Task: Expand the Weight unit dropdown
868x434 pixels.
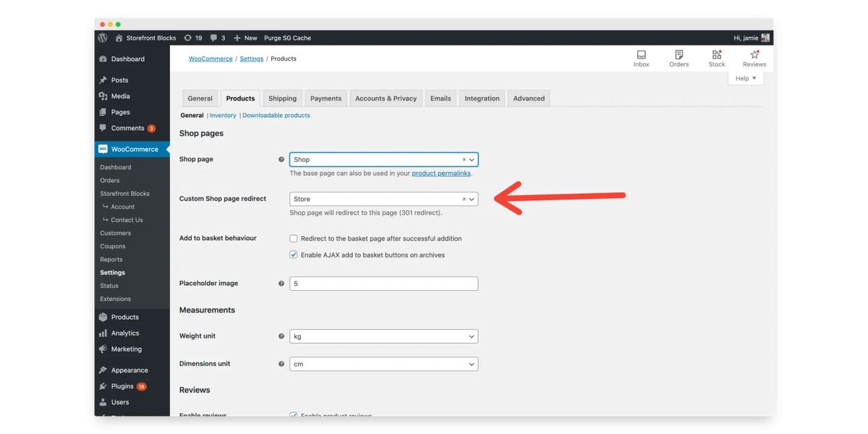Action: tap(383, 336)
